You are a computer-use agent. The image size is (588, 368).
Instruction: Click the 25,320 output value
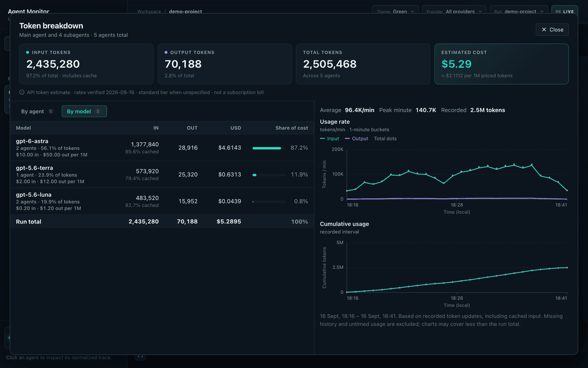[x=188, y=174]
